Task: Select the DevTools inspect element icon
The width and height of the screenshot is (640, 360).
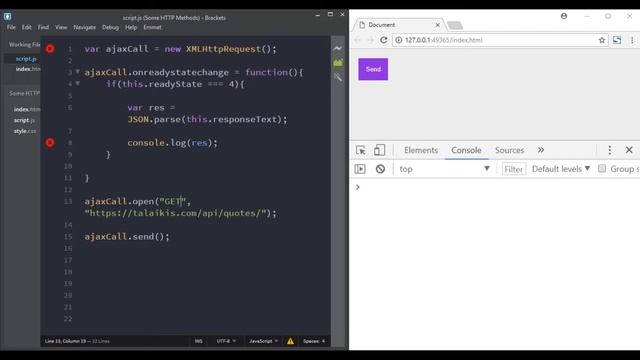Action: 361,150
